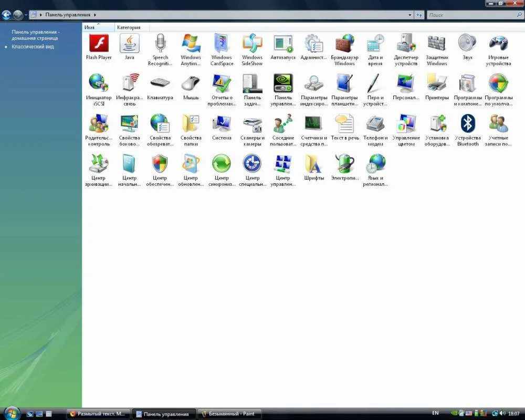Screen dimensions: 525x420
Task: Open the Автозапуск icon
Action: point(283,47)
